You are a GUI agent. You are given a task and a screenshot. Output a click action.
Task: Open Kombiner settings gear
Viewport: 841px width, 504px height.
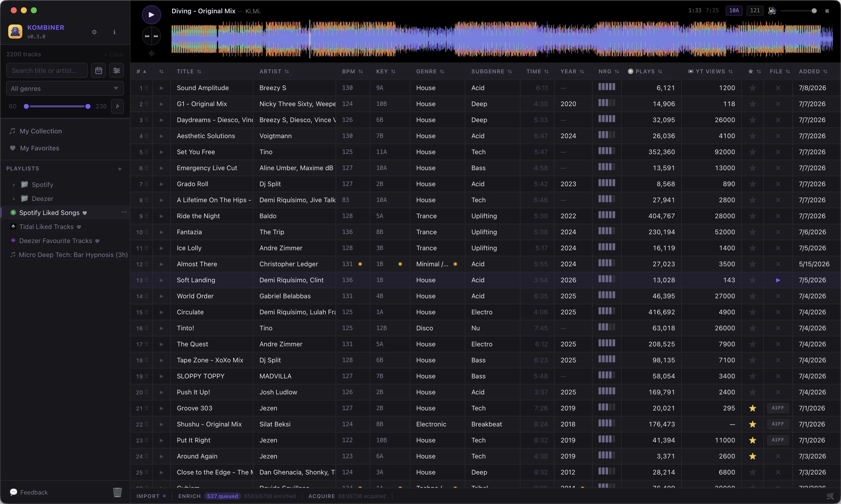coord(94,32)
